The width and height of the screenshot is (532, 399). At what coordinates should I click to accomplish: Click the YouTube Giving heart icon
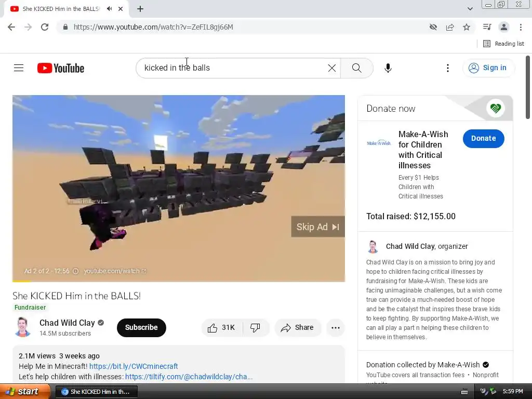[x=495, y=109]
